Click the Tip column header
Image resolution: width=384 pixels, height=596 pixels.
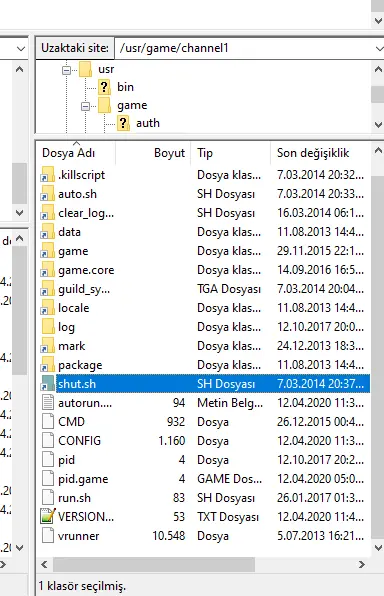[230, 153]
